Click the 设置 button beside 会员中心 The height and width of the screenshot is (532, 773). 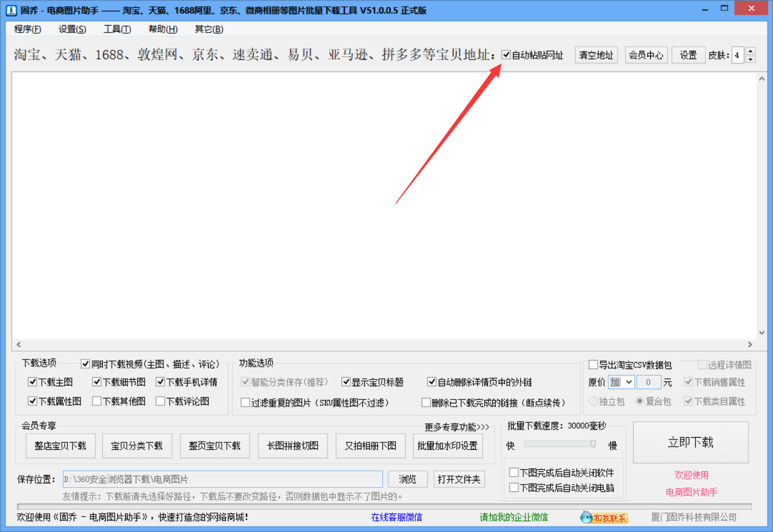click(688, 55)
